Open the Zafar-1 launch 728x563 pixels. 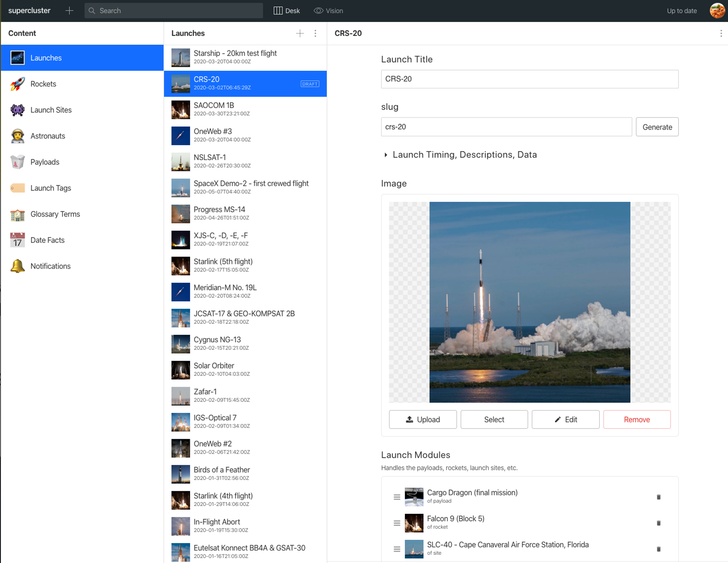point(245,396)
